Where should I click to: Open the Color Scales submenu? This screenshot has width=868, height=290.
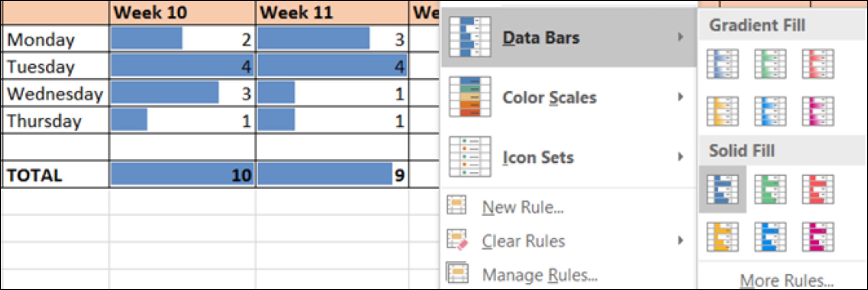point(549,97)
